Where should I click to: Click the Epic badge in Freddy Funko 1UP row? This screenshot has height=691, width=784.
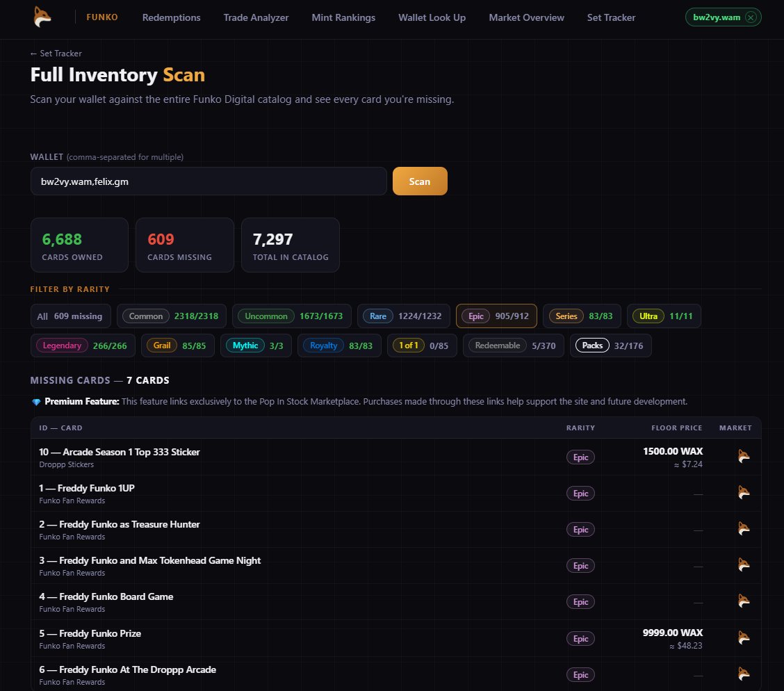click(580, 494)
